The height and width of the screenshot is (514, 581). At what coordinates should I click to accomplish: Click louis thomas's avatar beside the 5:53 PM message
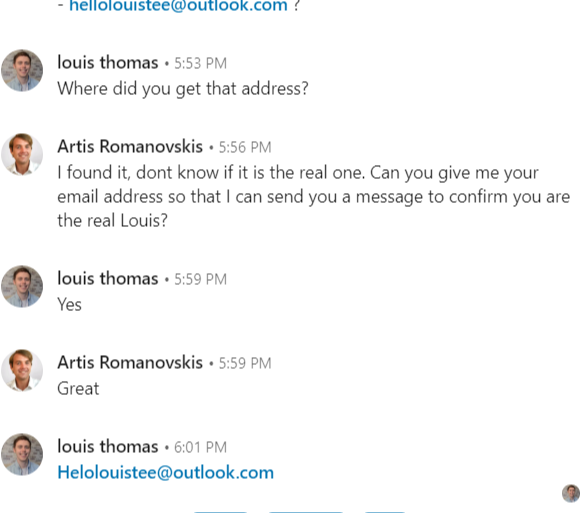point(22,70)
